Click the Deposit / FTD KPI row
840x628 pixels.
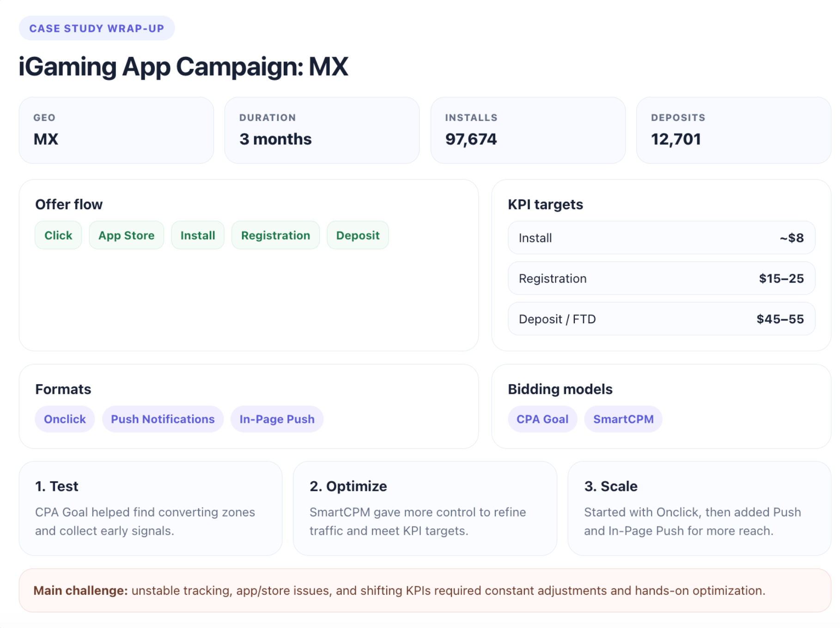661,319
